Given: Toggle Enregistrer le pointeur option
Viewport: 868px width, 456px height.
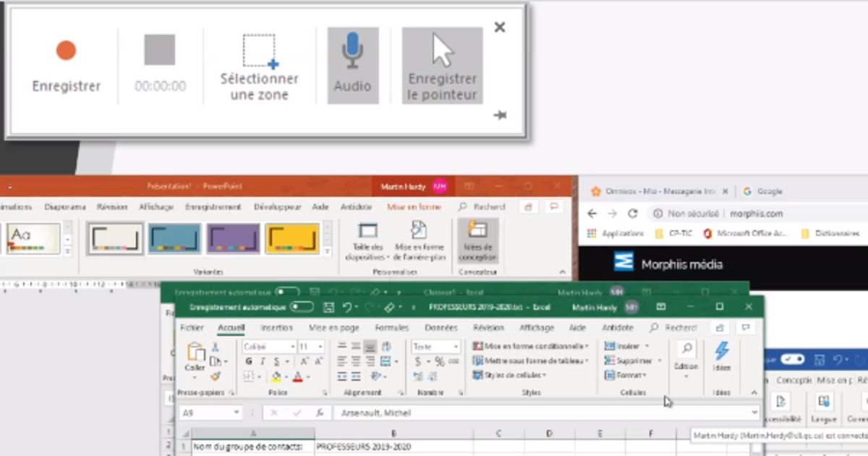Looking at the screenshot, I should pyautogui.click(x=442, y=66).
